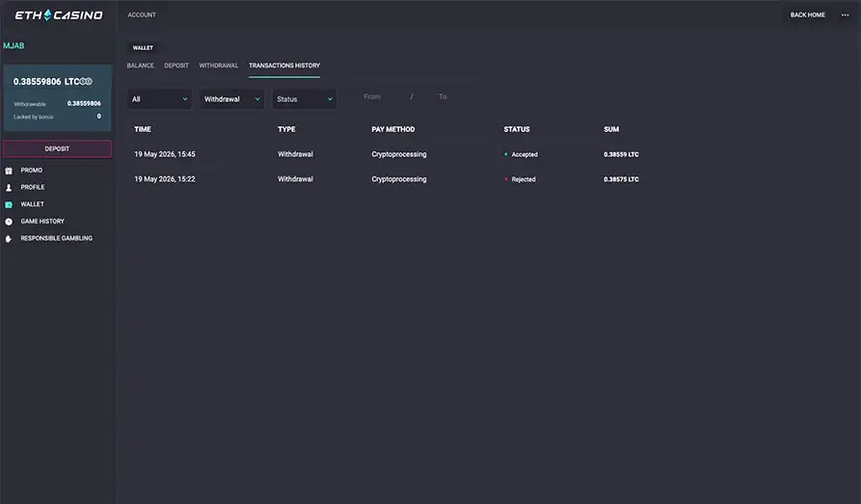The height and width of the screenshot is (504, 861).
Task: Click the Responsible Gambling hand icon
Action: click(9, 239)
